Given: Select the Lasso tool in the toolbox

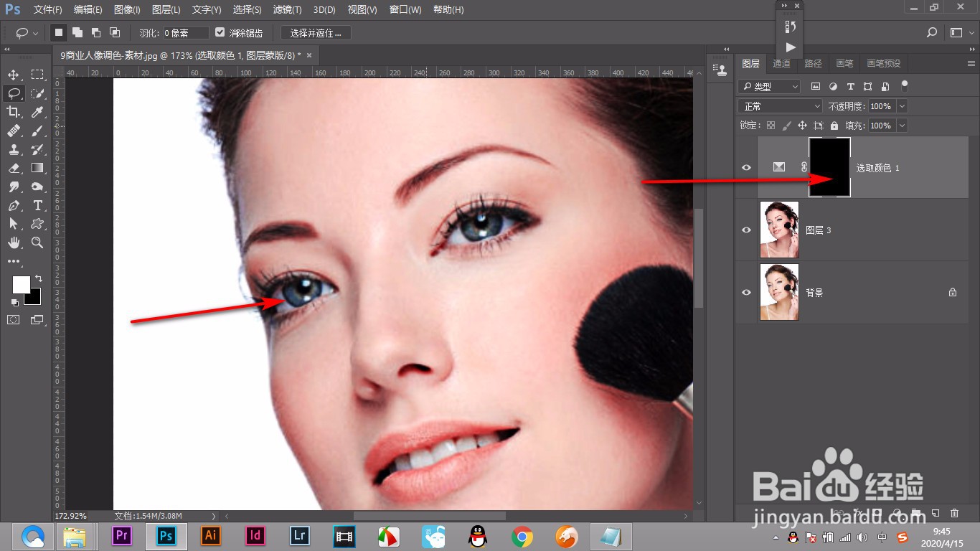Looking at the screenshot, I should tap(14, 93).
